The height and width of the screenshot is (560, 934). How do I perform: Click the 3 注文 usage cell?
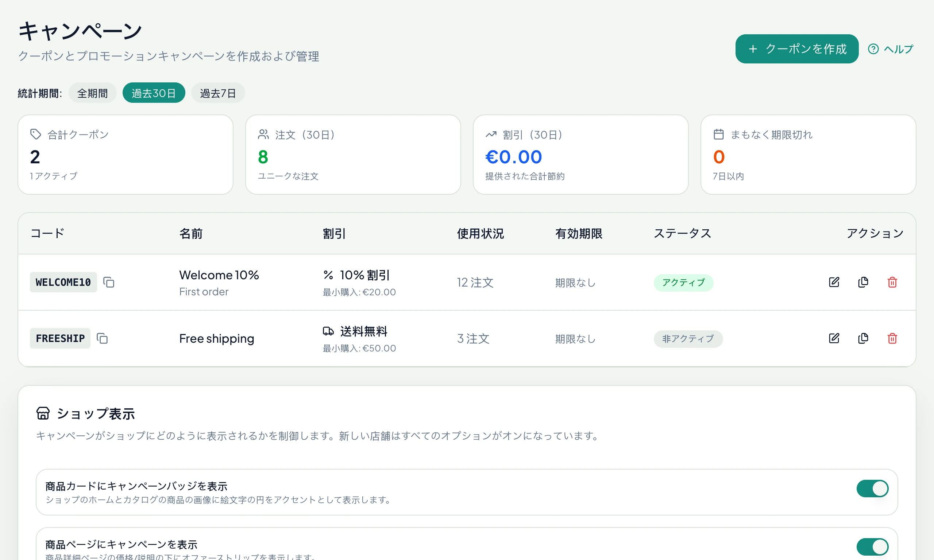473,339
